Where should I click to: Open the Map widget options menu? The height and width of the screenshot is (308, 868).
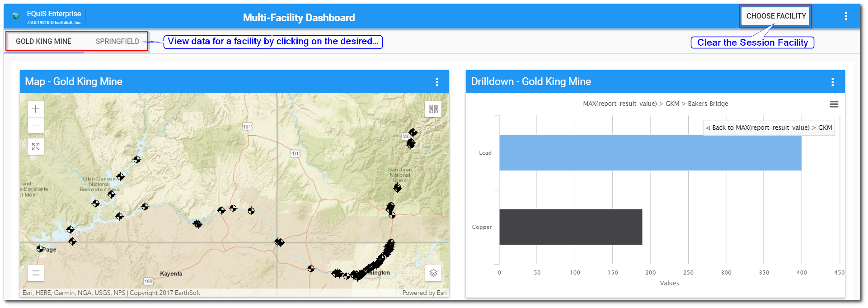(x=437, y=82)
